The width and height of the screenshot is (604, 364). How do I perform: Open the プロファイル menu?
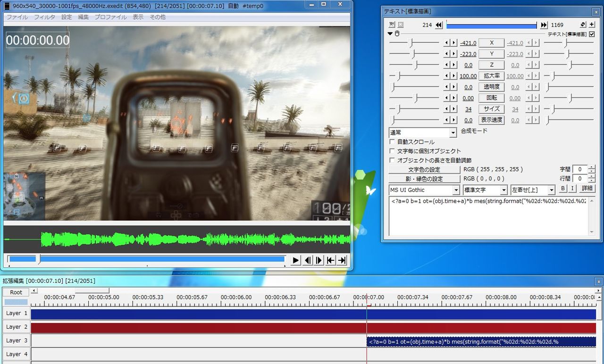coord(110,17)
